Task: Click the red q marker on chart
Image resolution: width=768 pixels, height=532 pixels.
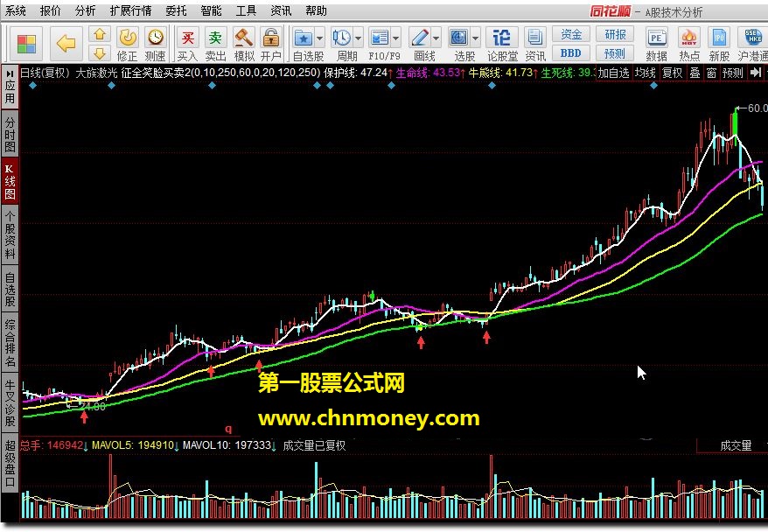Action: coord(228,429)
